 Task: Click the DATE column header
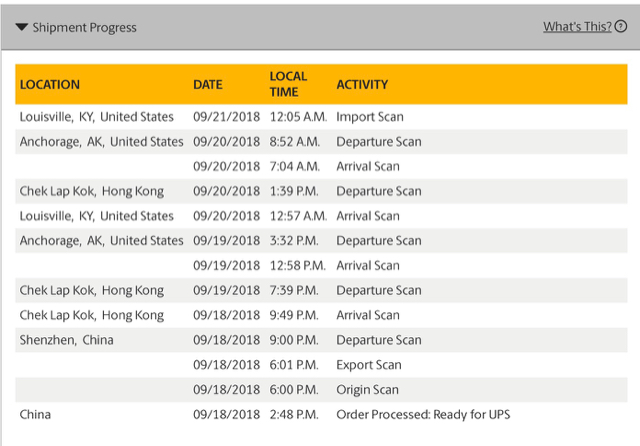(208, 85)
